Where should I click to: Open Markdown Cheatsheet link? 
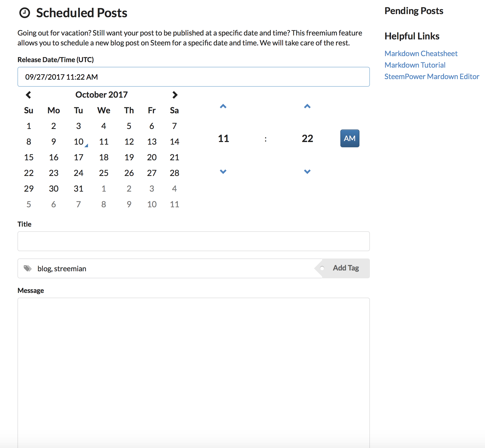click(x=421, y=54)
